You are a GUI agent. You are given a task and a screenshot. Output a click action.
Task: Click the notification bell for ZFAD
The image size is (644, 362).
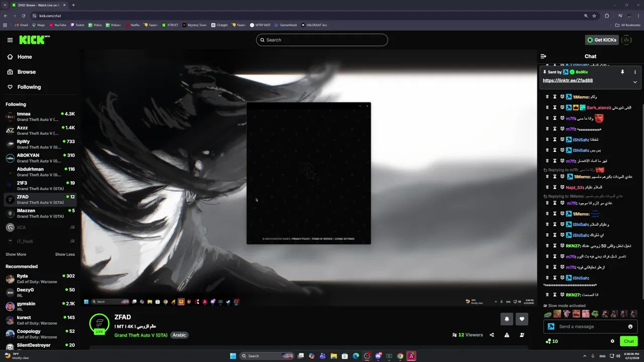tap(507, 319)
